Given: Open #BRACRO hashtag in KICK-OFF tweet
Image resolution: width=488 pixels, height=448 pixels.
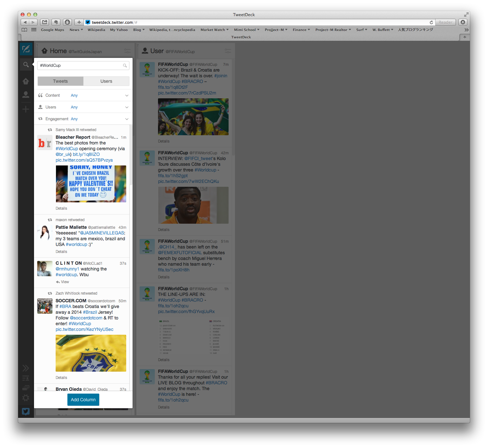Looking at the screenshot, I should [x=192, y=81].
